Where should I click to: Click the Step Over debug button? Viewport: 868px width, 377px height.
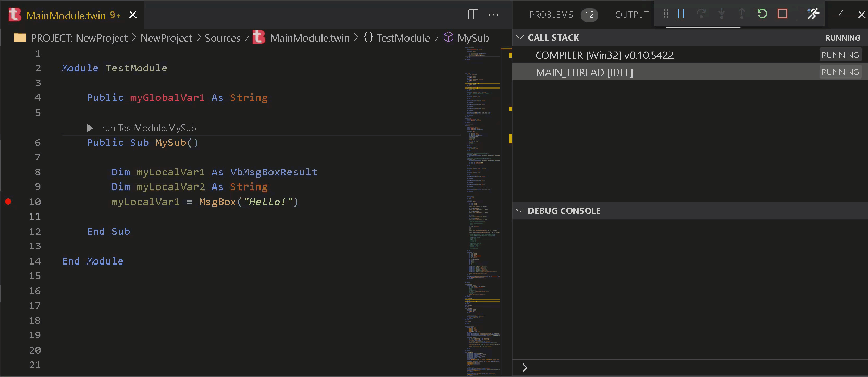[x=701, y=14]
